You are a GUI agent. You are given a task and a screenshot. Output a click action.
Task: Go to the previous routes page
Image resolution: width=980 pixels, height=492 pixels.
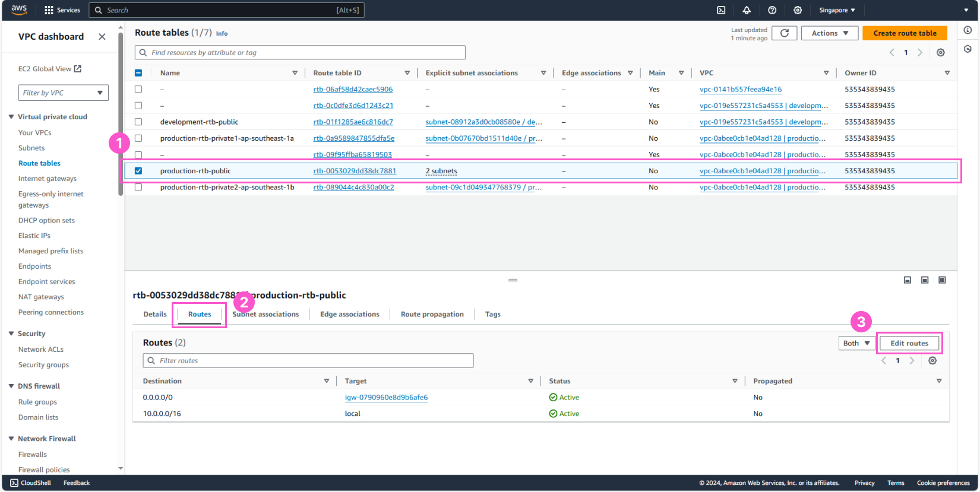pos(884,361)
